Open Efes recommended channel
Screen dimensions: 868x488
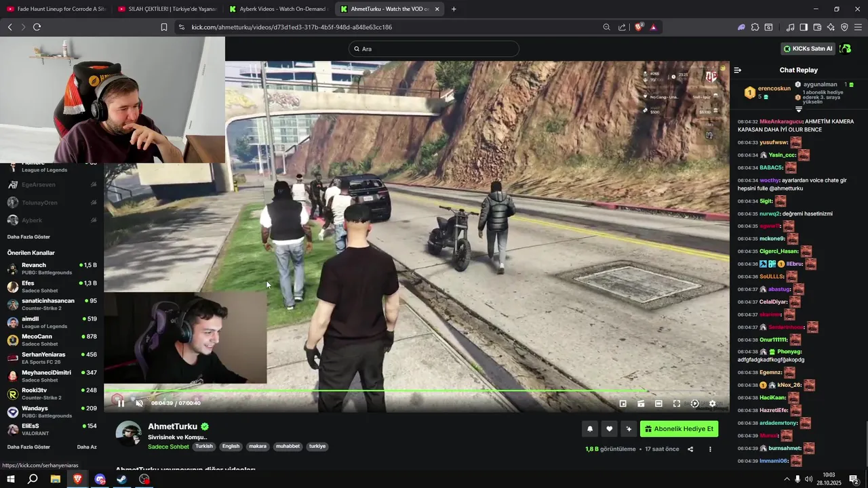[x=52, y=286]
